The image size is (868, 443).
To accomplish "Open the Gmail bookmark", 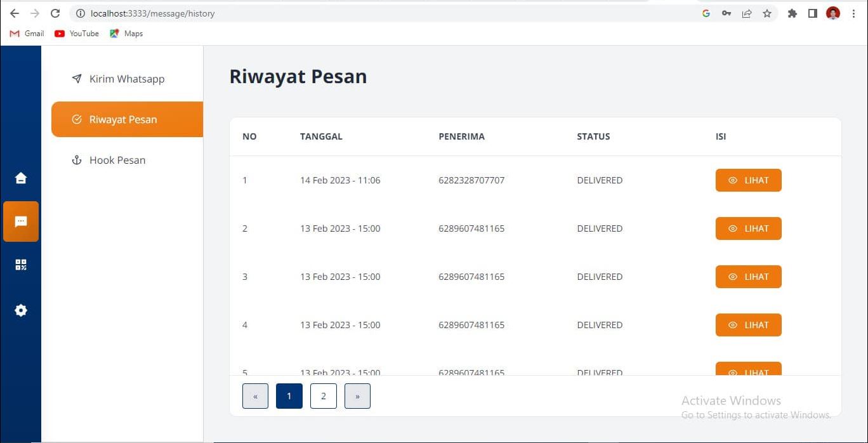I will pyautogui.click(x=27, y=34).
